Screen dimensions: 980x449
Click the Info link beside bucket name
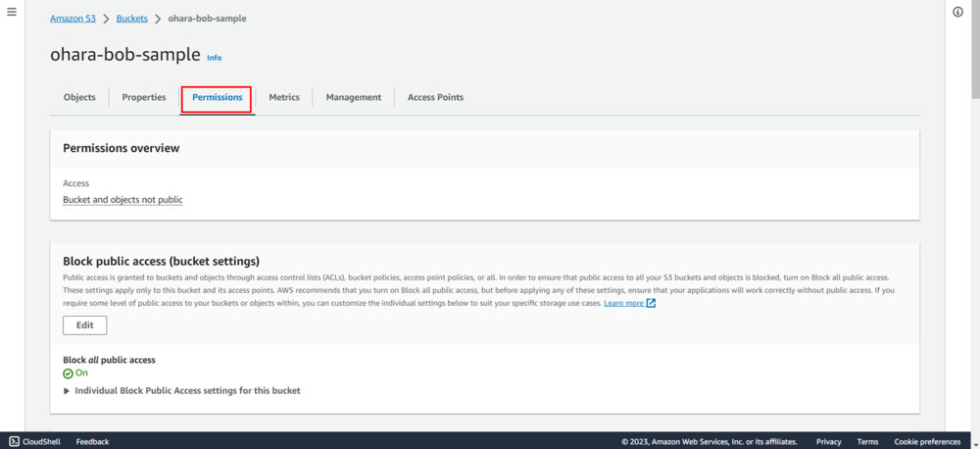pyautogui.click(x=214, y=58)
